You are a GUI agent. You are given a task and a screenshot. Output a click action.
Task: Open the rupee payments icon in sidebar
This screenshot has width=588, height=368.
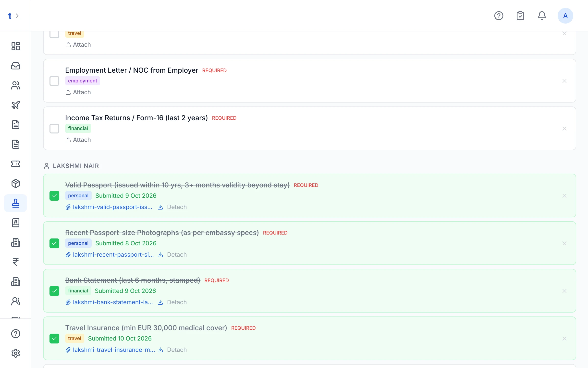point(16,262)
